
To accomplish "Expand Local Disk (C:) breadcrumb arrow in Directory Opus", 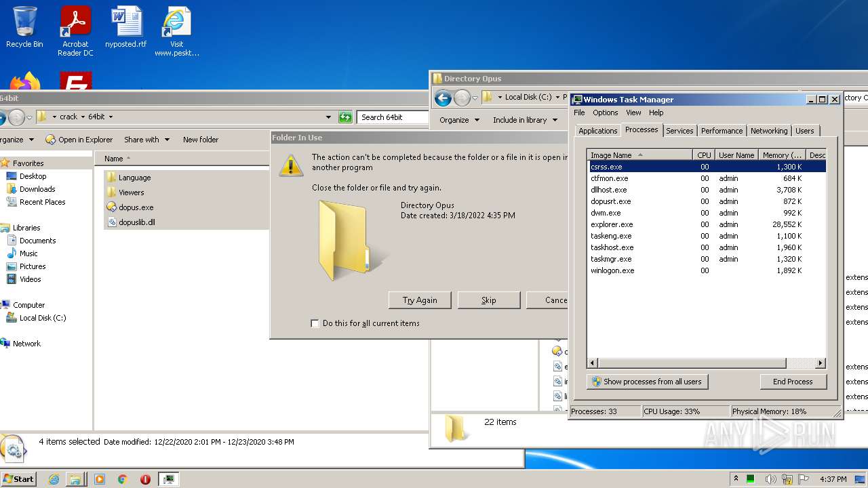I will [557, 98].
